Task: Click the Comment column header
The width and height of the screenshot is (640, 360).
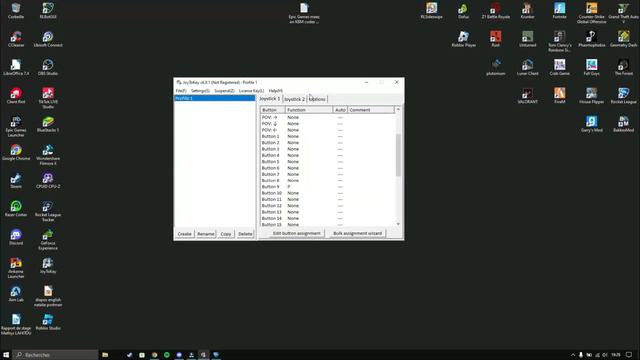Action: [x=371, y=110]
